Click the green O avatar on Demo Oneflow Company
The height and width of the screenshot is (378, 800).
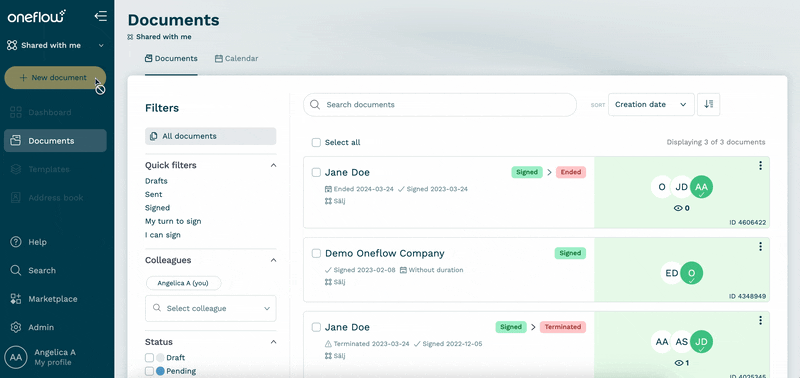tap(692, 273)
